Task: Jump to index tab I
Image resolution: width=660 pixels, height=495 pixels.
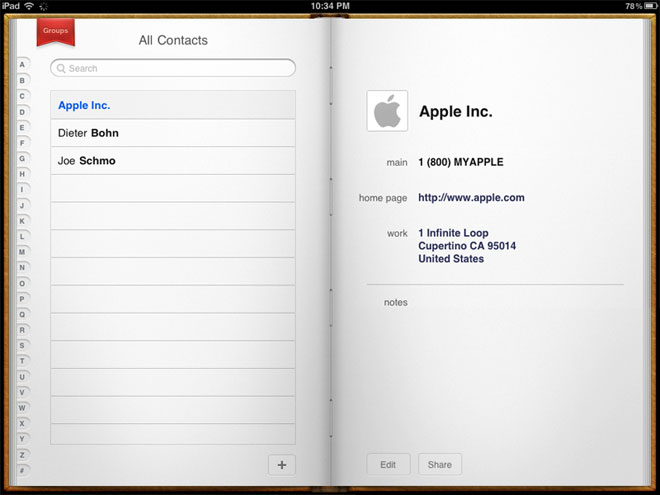Action: 22,189
